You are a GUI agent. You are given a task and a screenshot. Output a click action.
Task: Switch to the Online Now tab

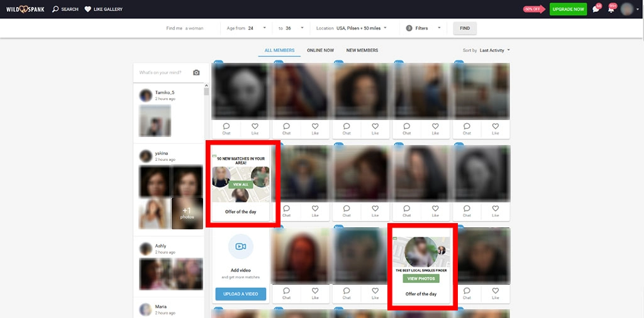click(x=320, y=50)
